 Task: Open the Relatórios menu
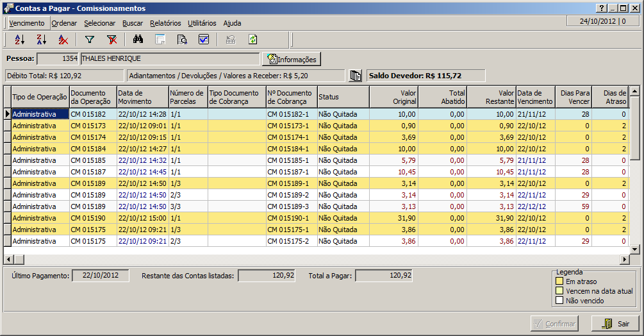pyautogui.click(x=165, y=23)
